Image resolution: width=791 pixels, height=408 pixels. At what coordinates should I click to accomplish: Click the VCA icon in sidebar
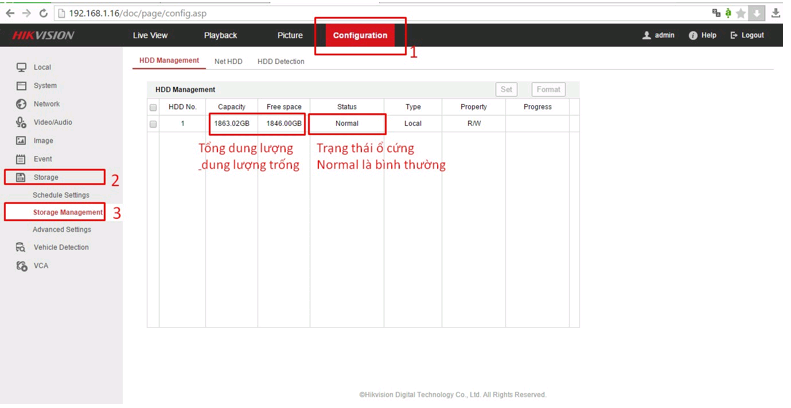(21, 266)
